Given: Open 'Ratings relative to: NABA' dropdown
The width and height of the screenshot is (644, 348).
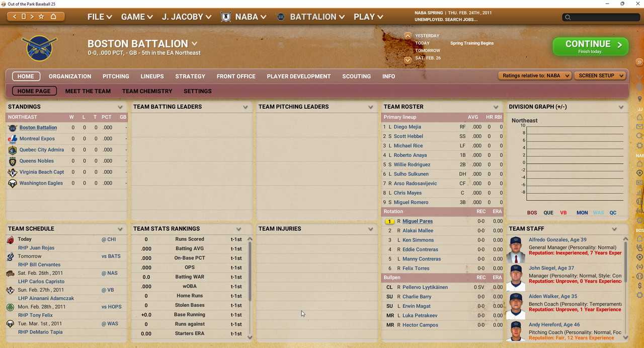Looking at the screenshot, I should point(535,76).
